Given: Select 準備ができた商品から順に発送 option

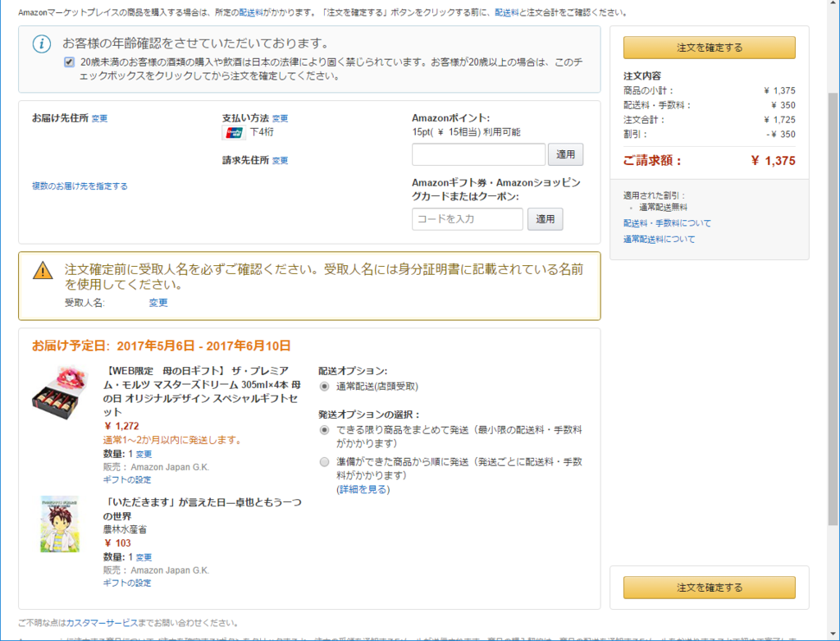Looking at the screenshot, I should pos(324,462).
